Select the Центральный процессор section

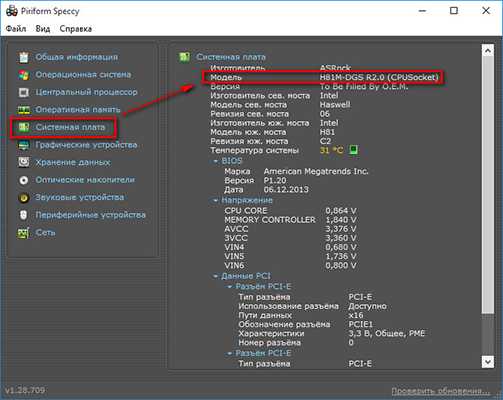[86, 92]
